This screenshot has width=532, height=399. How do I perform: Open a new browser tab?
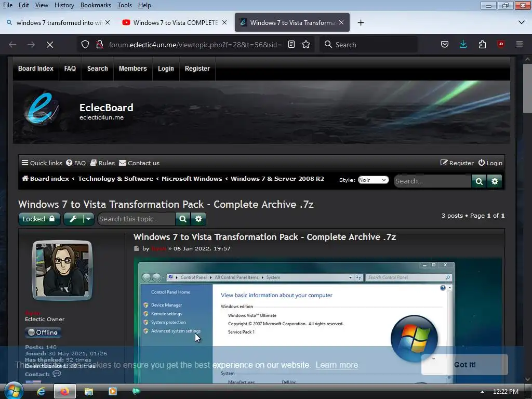point(361,23)
